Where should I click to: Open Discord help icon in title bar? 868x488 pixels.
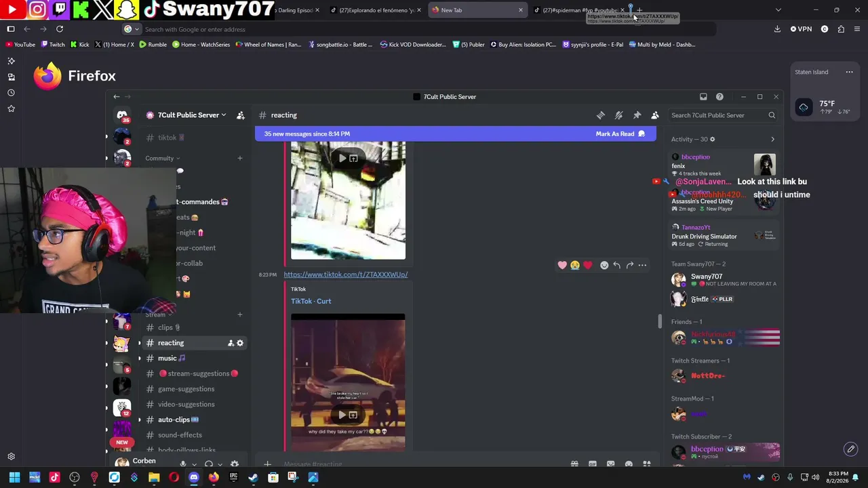click(x=719, y=97)
